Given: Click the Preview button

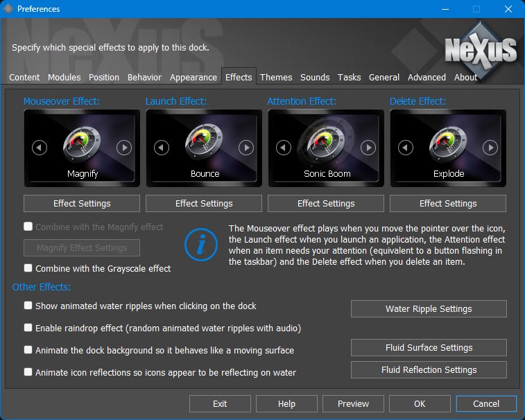Looking at the screenshot, I should point(353,403).
